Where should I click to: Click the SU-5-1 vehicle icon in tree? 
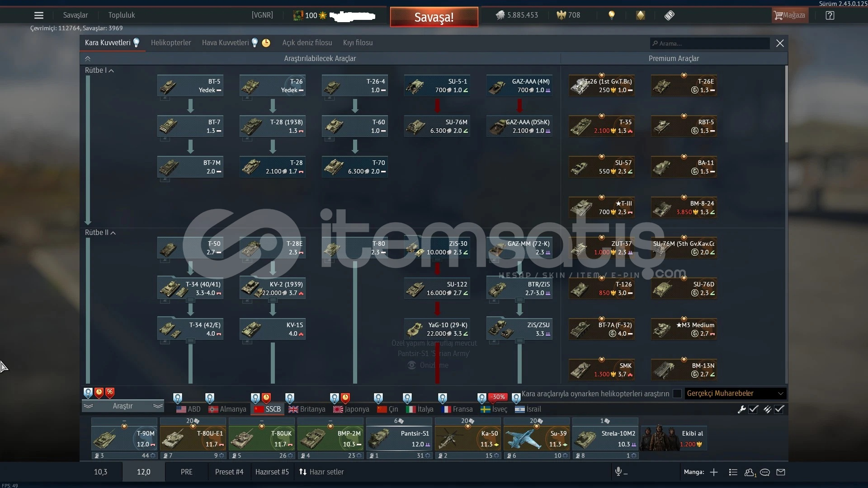(415, 86)
